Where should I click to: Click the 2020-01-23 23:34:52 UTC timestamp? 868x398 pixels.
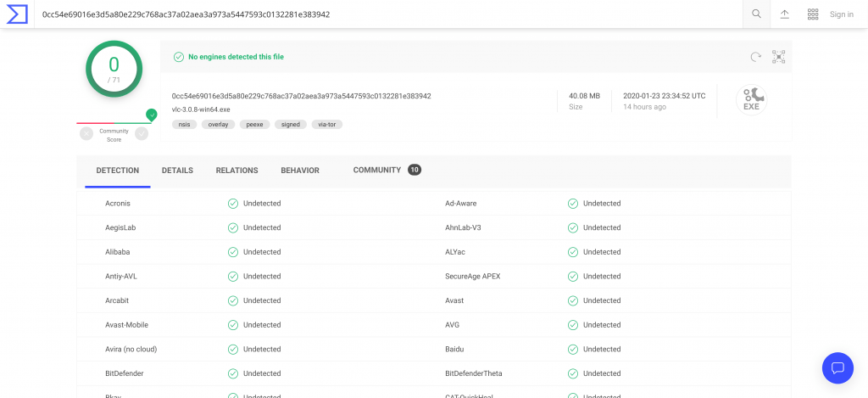pos(665,96)
